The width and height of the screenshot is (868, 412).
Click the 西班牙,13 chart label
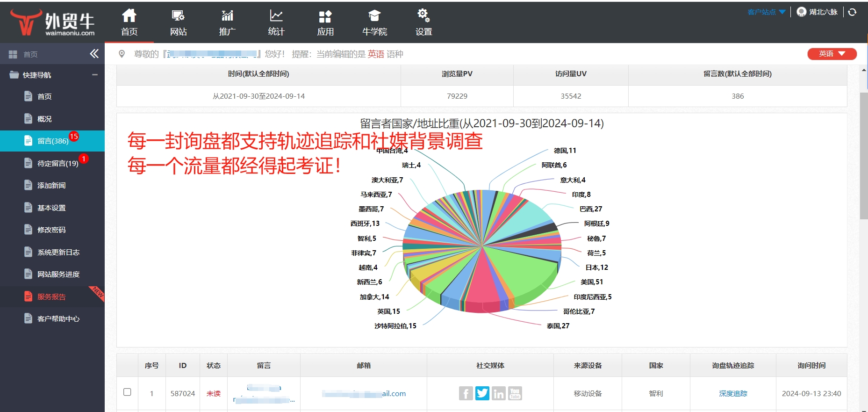click(365, 224)
